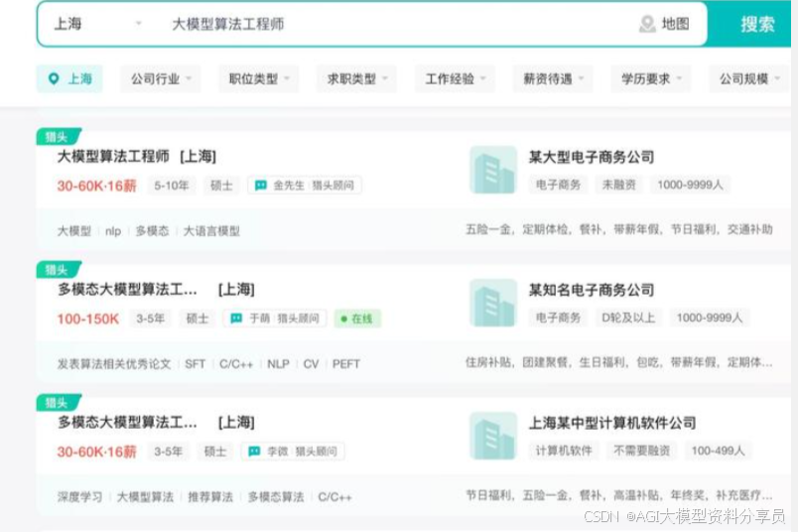The image size is (798, 532).
Task: Click the 推荐算法 skill tag
Action: (x=210, y=497)
